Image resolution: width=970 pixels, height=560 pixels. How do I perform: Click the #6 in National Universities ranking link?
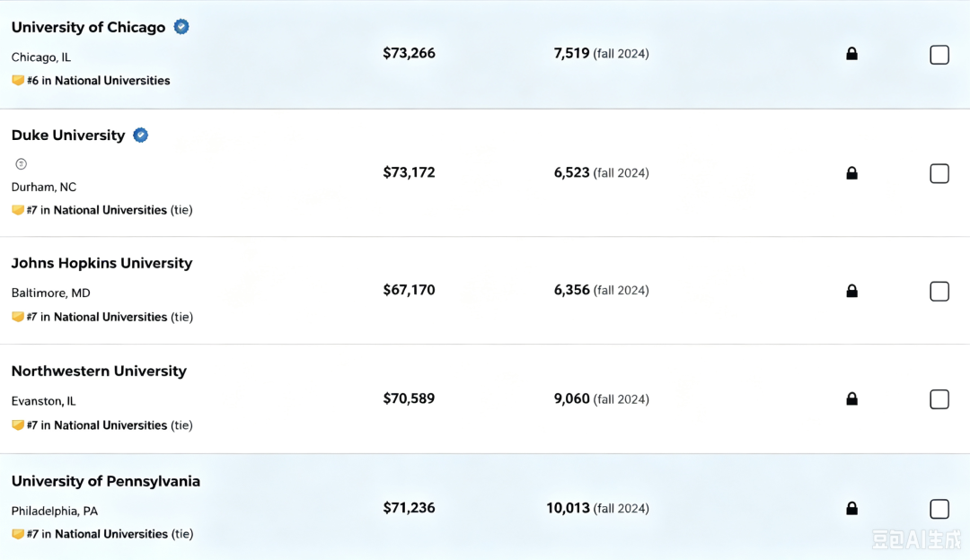click(99, 81)
